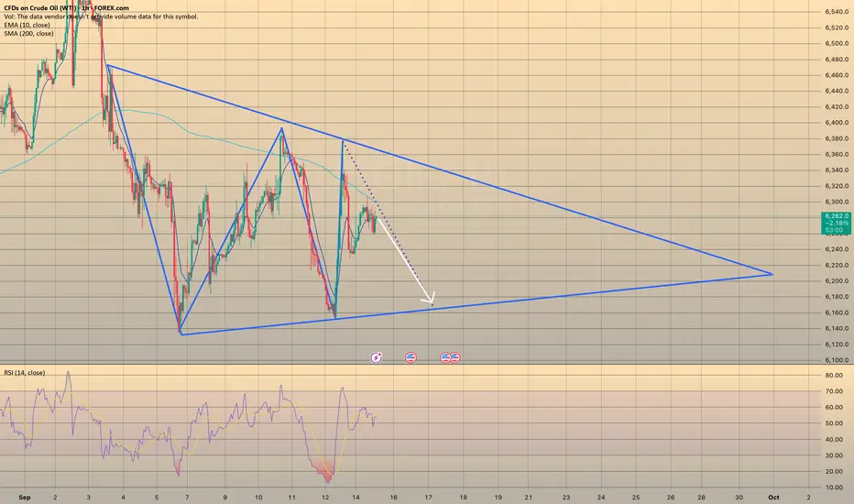
Task: Select the RSI (14, close) indicator legend
Action: [25, 373]
